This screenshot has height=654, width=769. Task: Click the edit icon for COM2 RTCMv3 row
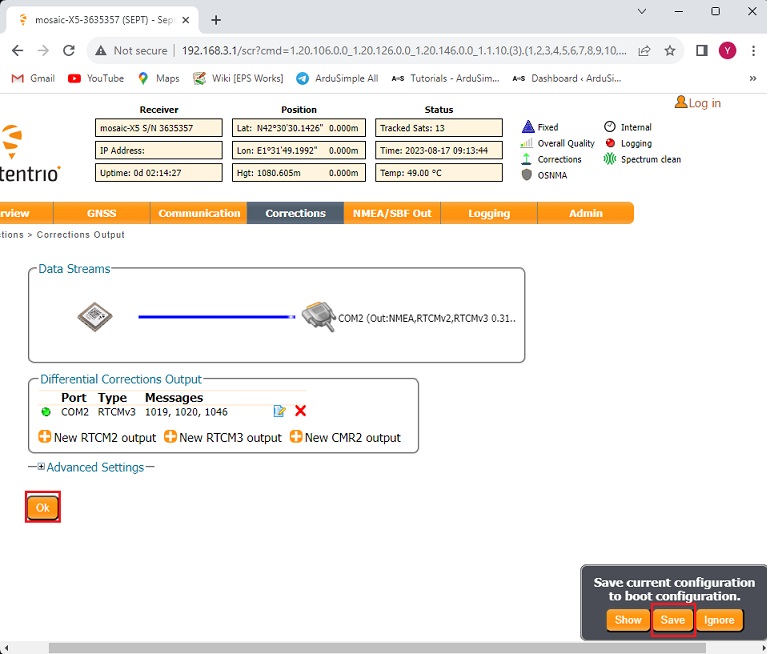[x=280, y=411]
